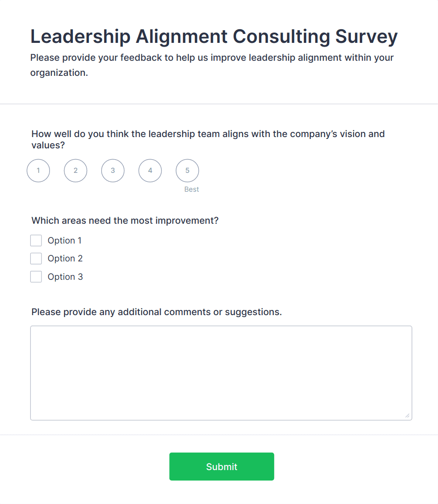Click the improvement areas question text

pos(124,220)
